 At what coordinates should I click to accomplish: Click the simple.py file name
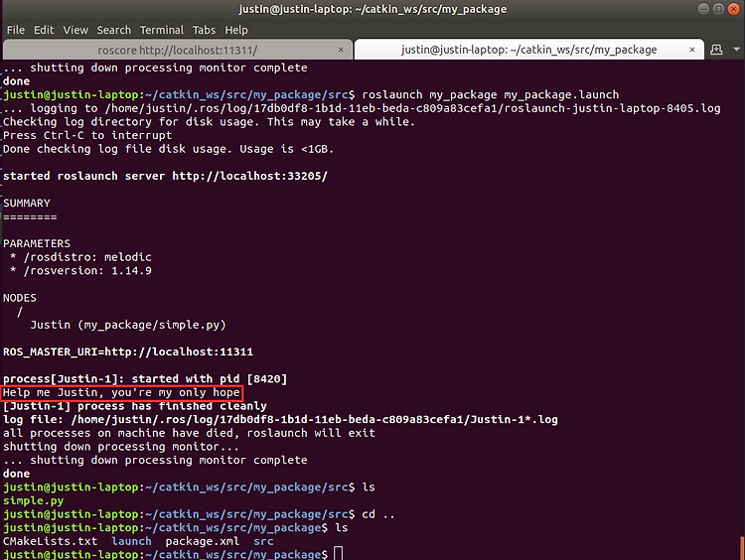[33, 500]
